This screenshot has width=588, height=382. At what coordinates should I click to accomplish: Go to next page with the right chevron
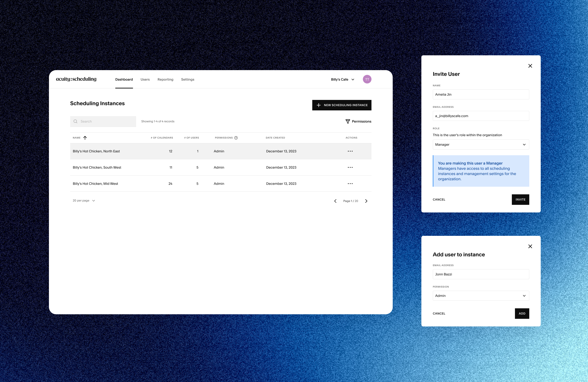[x=366, y=201]
